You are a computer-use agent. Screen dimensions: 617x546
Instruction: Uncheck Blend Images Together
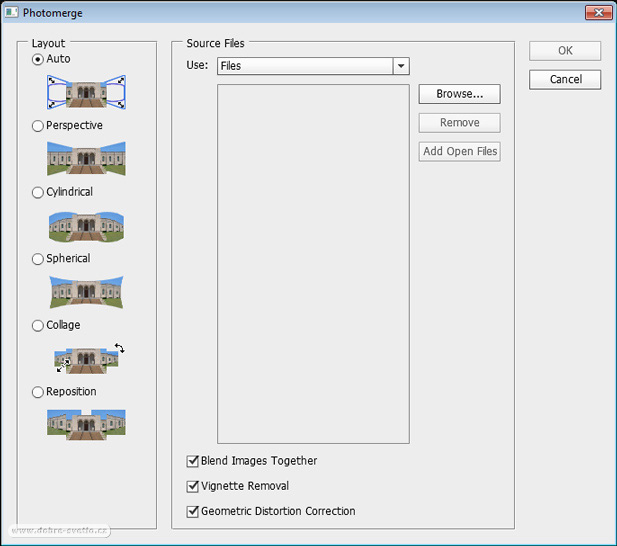pyautogui.click(x=192, y=461)
